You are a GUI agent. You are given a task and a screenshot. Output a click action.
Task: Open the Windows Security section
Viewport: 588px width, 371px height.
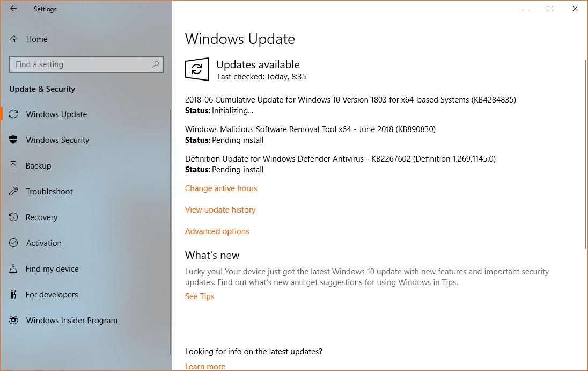tap(57, 140)
